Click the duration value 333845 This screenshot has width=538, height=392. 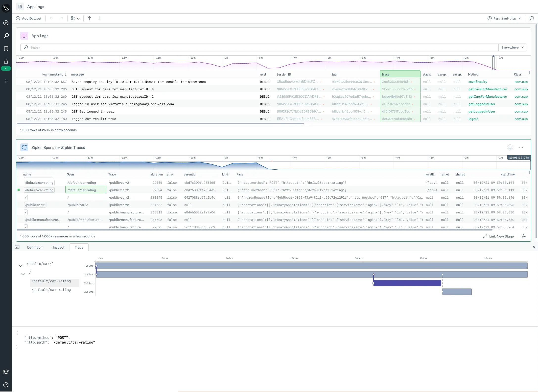click(x=156, y=197)
